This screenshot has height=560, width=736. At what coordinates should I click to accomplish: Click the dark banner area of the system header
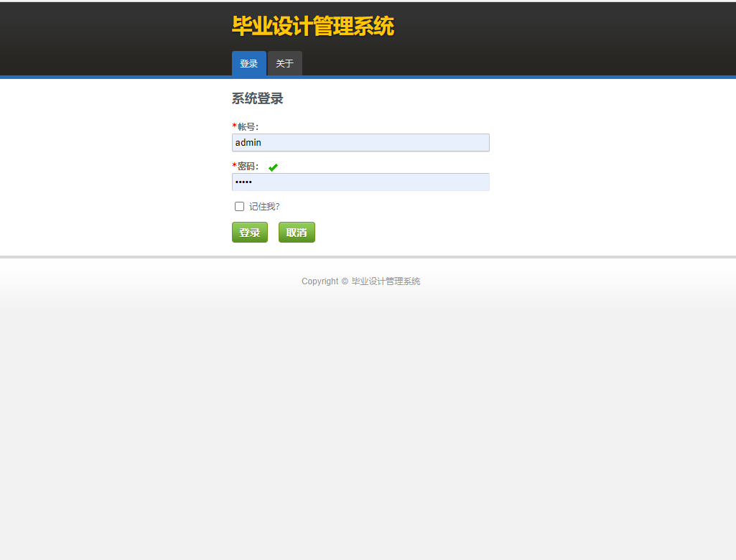point(503,29)
